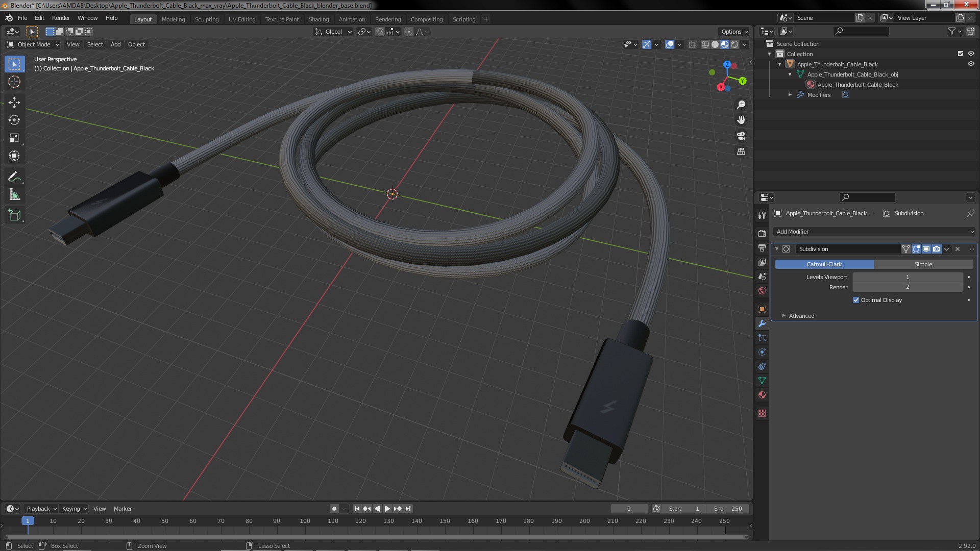Image resolution: width=980 pixels, height=551 pixels.
Task: Open the View Layer properties tab
Action: [x=762, y=262]
